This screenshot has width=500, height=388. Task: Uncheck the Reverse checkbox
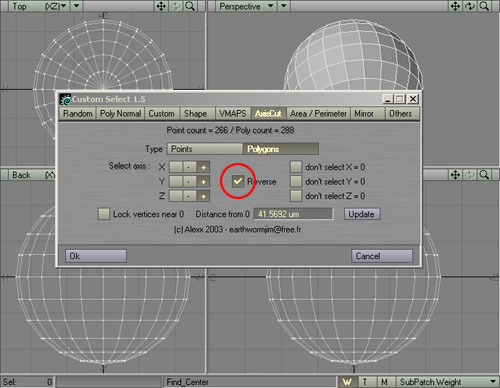pos(238,181)
